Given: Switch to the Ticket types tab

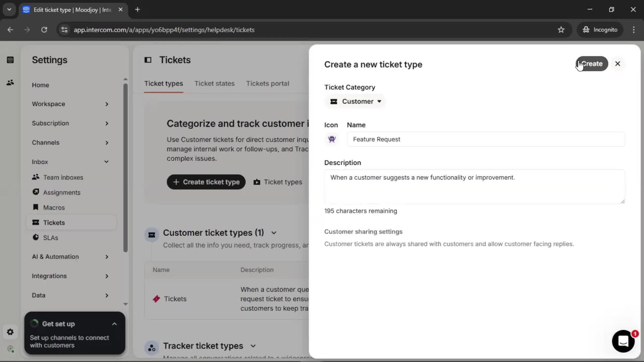Looking at the screenshot, I should coord(164,83).
